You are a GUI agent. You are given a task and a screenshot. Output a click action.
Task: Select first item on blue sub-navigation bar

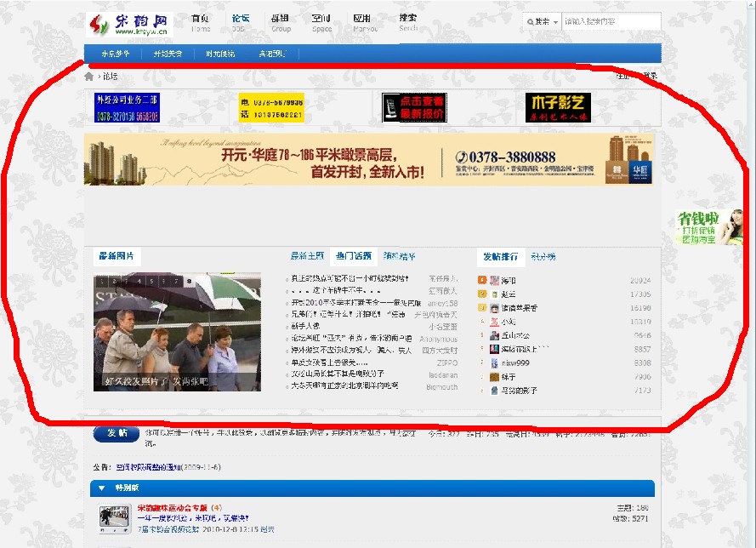(x=116, y=54)
